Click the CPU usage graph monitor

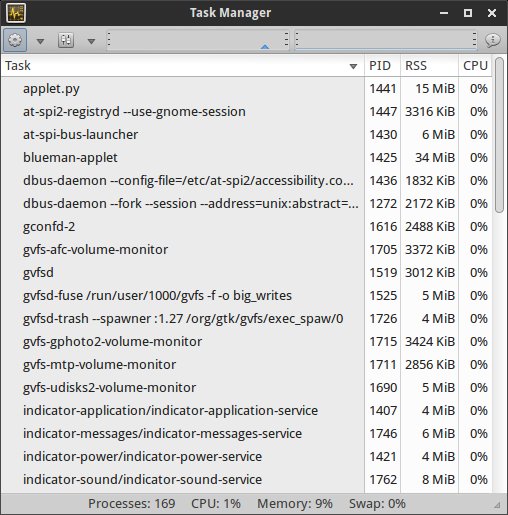pos(198,40)
